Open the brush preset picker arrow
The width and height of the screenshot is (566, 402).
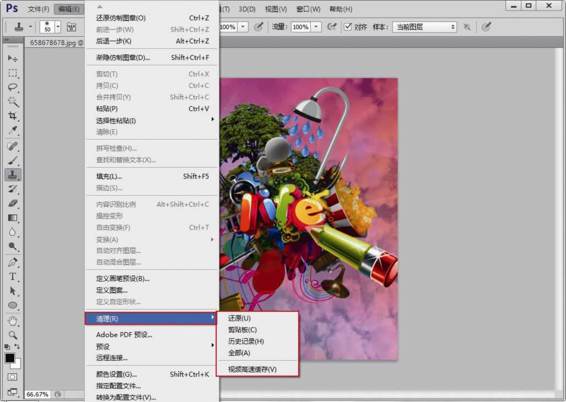tap(58, 27)
